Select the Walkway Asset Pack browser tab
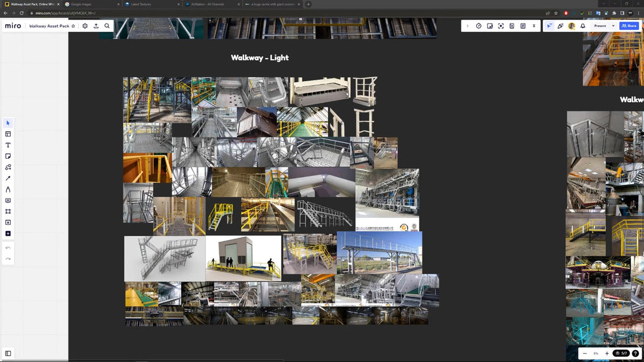 pyautogui.click(x=32, y=4)
